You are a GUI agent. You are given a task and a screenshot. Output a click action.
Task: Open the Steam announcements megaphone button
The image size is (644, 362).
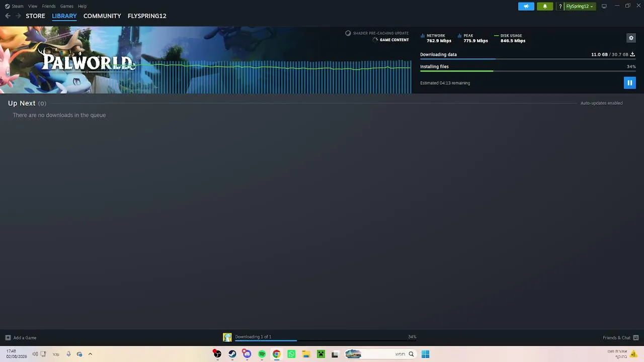[x=526, y=6]
